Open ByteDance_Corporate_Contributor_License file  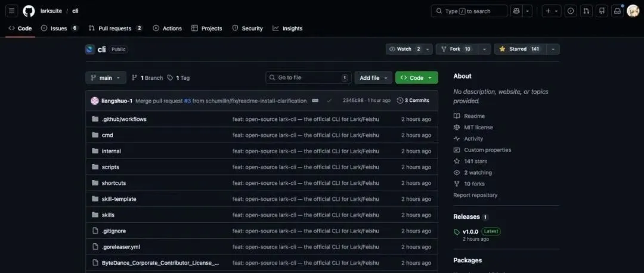(x=160, y=263)
